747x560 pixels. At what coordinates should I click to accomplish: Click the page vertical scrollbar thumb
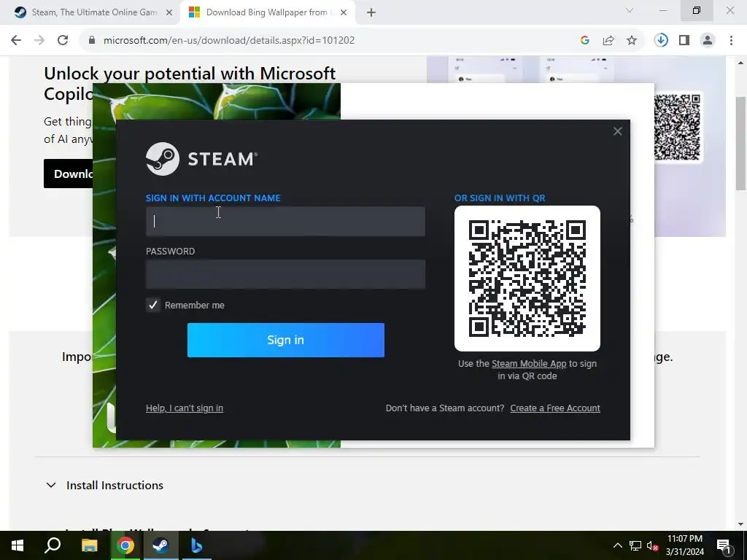coord(741,143)
